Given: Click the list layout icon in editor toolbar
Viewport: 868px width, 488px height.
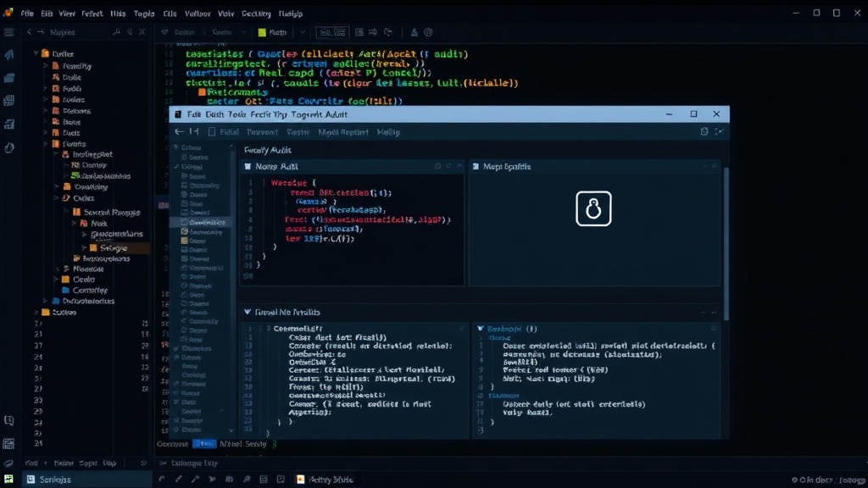Looking at the screenshot, I should point(359,32).
